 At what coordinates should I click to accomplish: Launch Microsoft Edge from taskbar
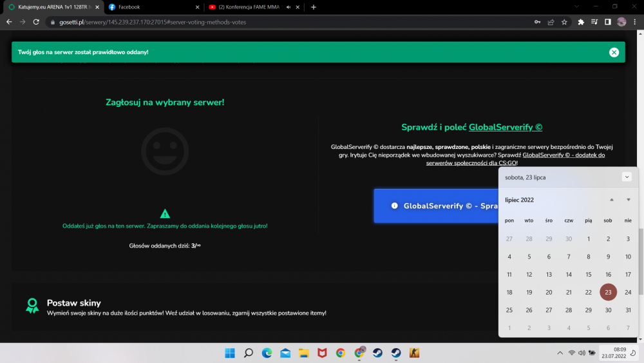coord(267,353)
